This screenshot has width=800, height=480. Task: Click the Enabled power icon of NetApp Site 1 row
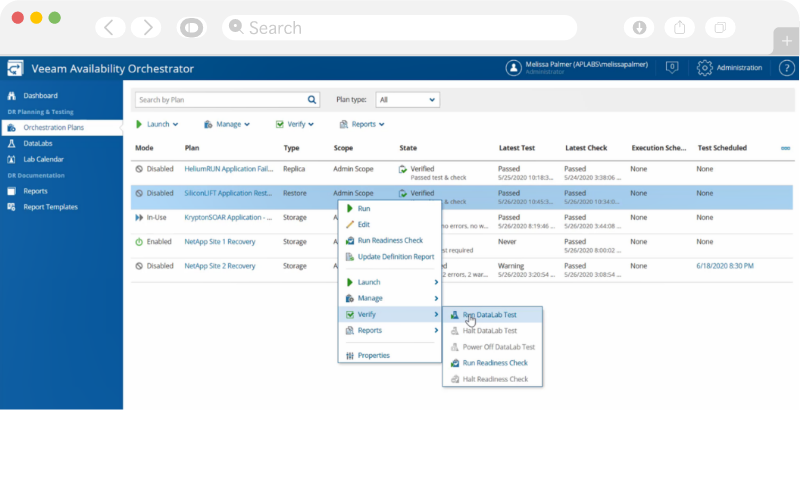point(139,242)
